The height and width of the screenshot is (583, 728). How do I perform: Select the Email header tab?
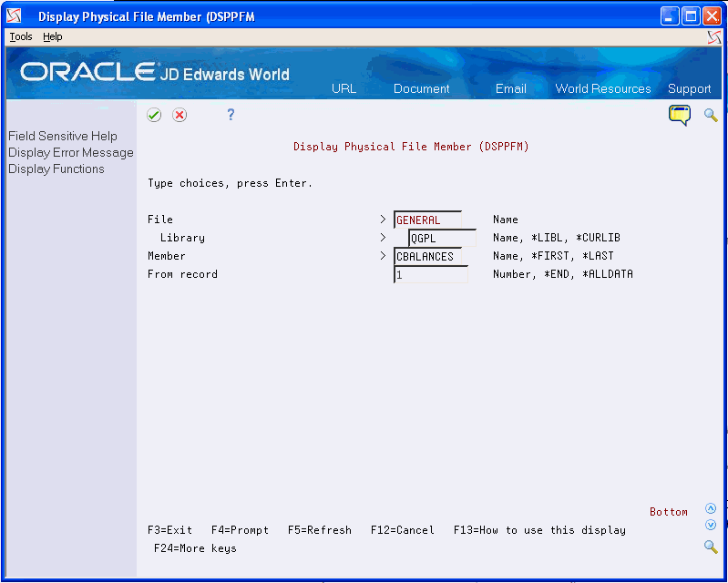click(511, 88)
